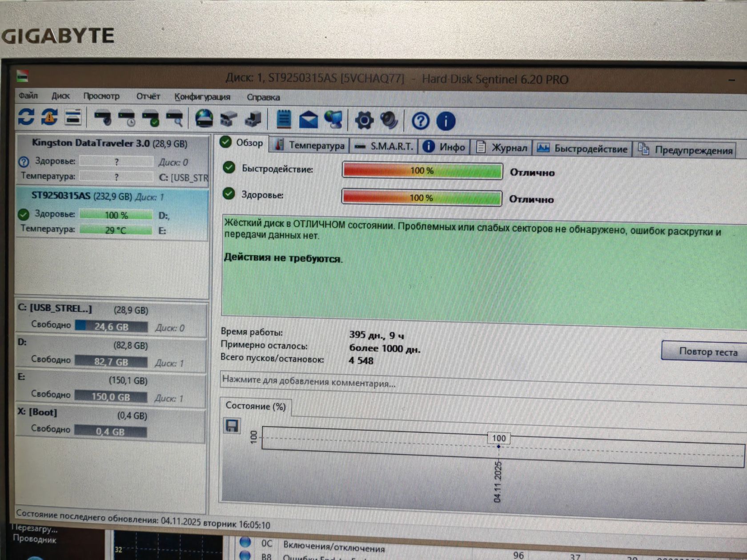747x560 pixels.
Task: Click the blue refresh arrows toolbar icon
Action: tap(26, 116)
